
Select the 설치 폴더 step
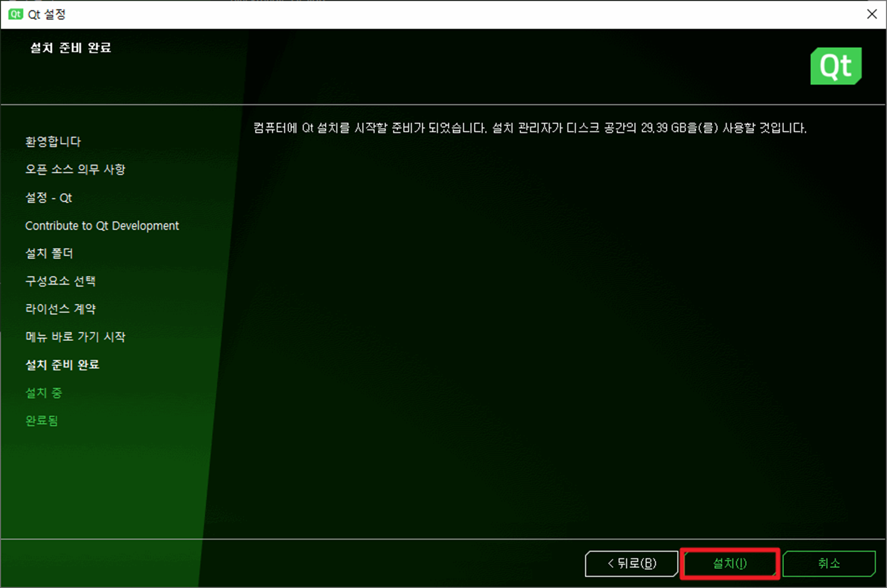49,253
